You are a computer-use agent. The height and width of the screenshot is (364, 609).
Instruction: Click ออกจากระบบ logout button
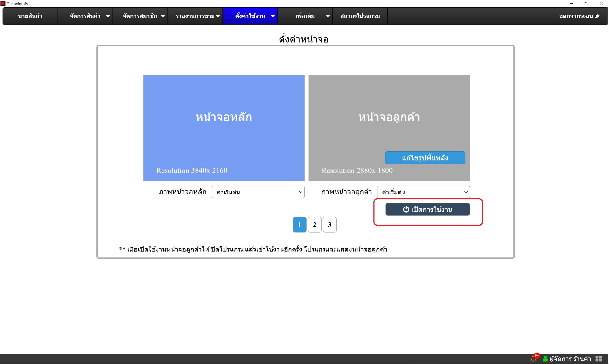click(x=579, y=16)
